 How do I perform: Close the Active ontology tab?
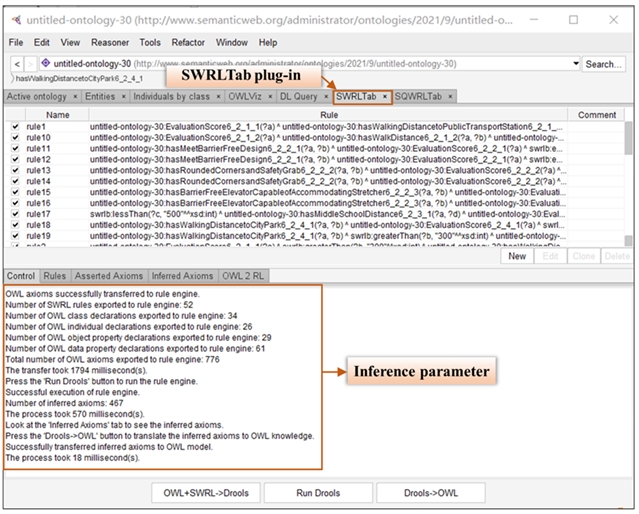coord(75,97)
